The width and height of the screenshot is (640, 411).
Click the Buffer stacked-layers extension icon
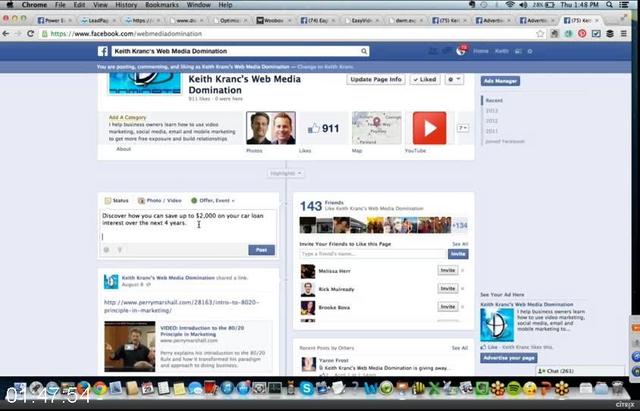coord(610,33)
